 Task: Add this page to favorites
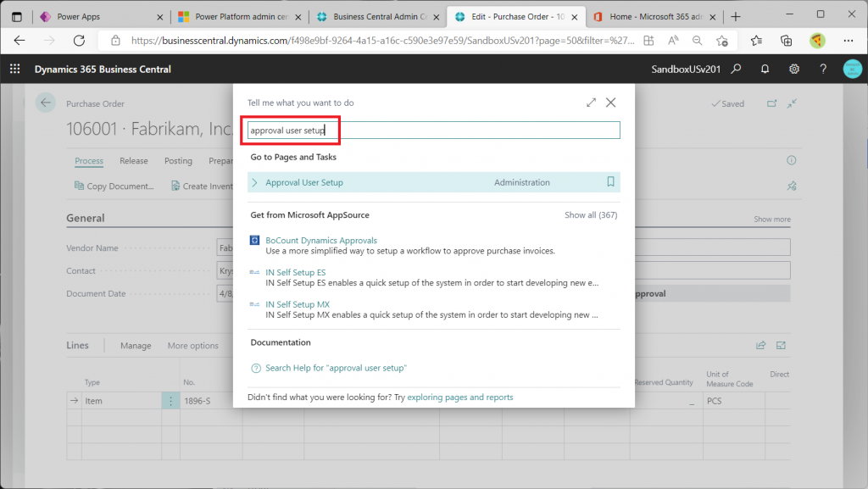click(722, 41)
